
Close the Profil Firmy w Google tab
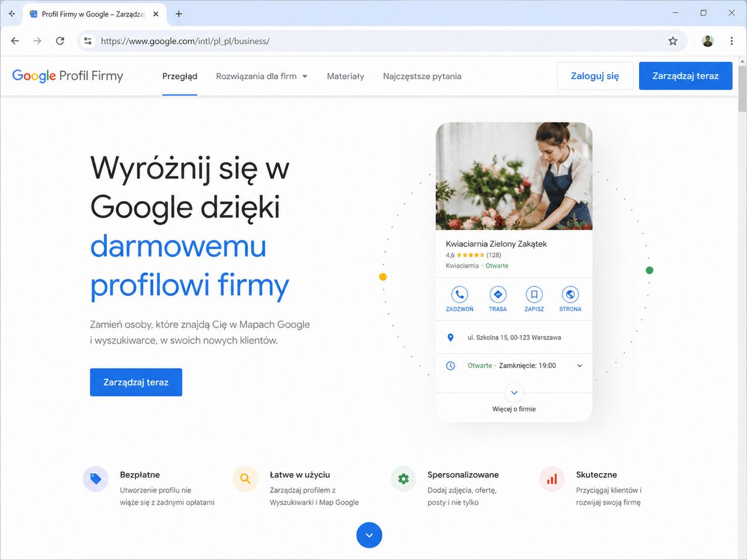pos(156,14)
